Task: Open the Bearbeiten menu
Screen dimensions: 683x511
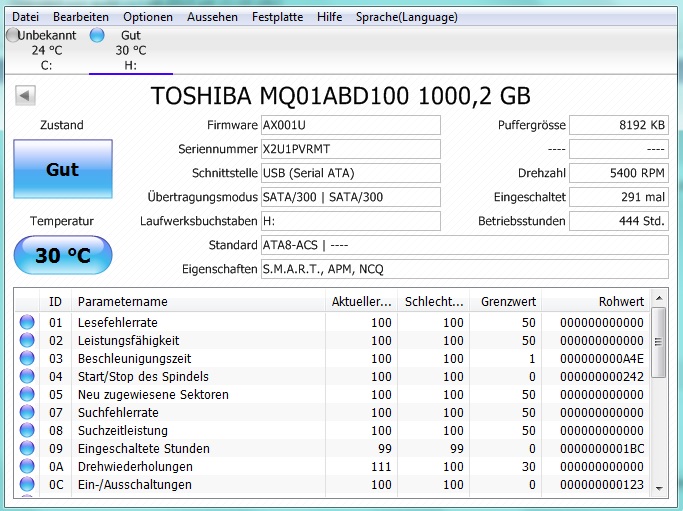Action: (x=81, y=17)
